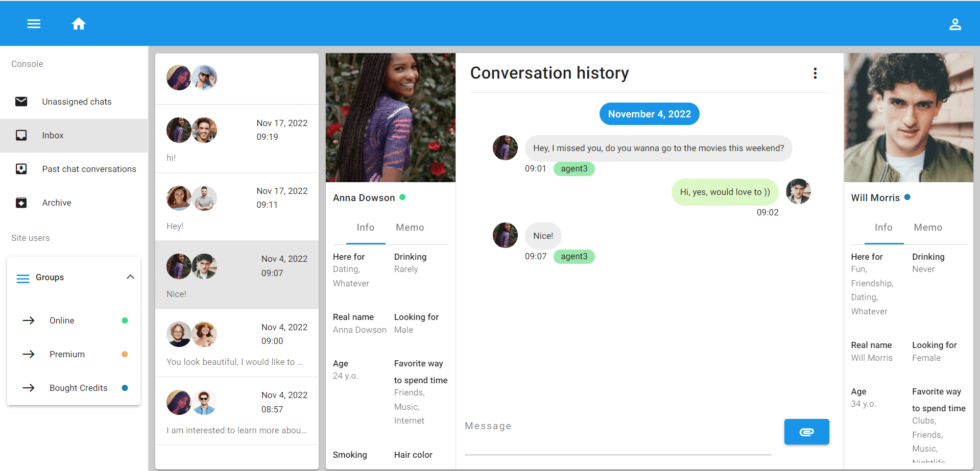Click the November 4, 2022 date chip
This screenshot has height=471, width=980.
click(x=649, y=113)
